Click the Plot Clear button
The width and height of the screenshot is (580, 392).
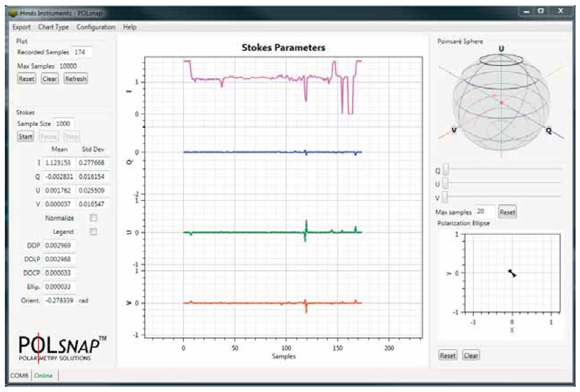50,79
